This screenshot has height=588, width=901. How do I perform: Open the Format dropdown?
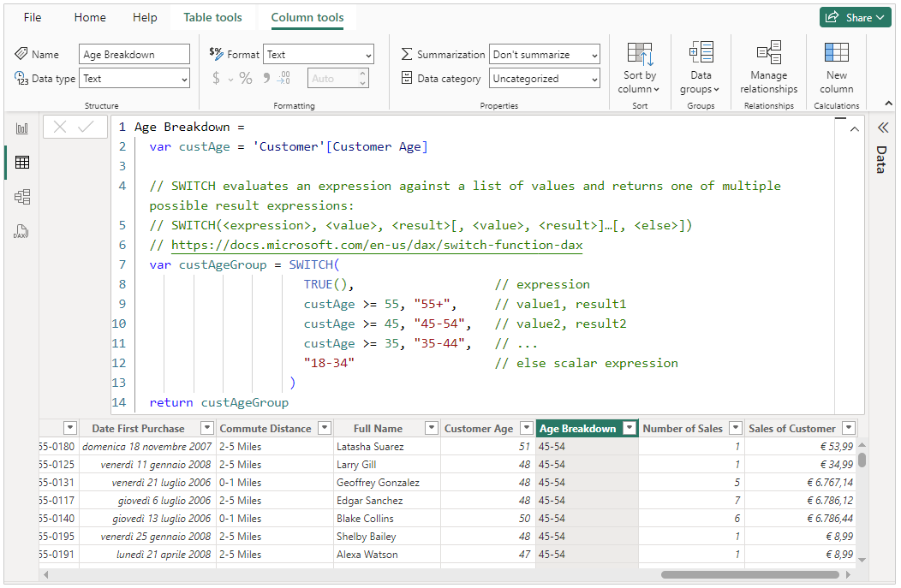point(319,55)
